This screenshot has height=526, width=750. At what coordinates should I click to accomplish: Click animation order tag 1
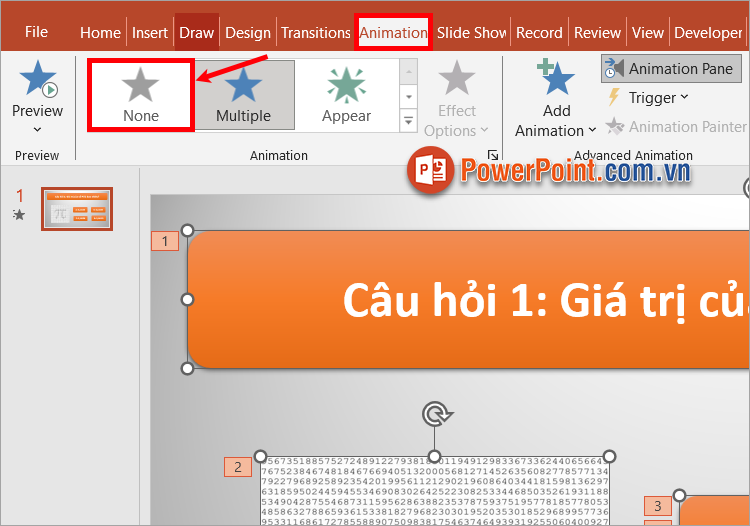[x=164, y=241]
